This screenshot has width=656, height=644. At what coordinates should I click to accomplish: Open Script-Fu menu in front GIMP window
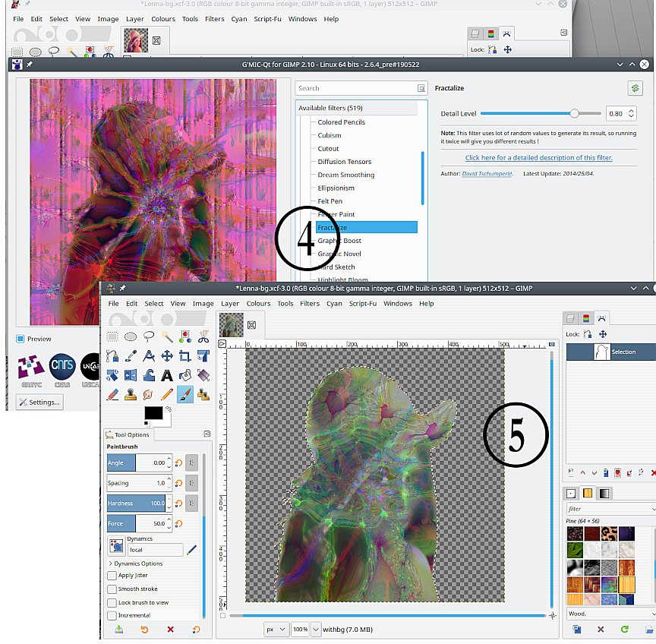[363, 304]
